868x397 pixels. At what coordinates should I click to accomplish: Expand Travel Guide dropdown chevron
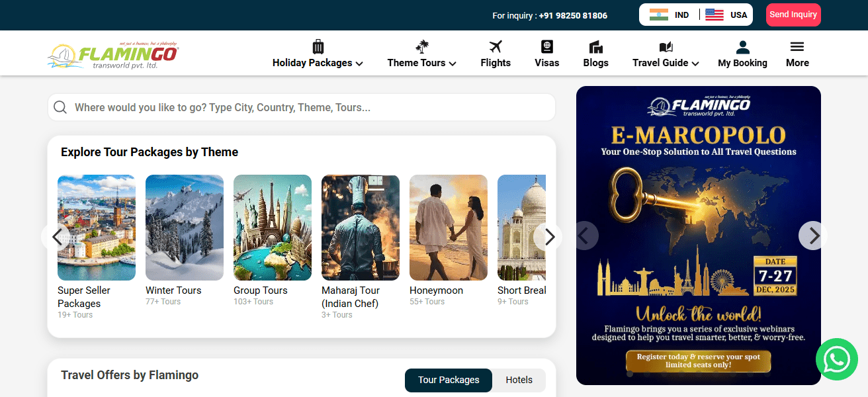(695, 64)
